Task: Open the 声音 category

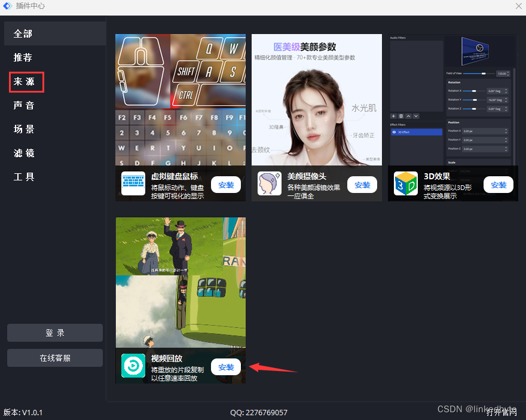Action: point(24,105)
